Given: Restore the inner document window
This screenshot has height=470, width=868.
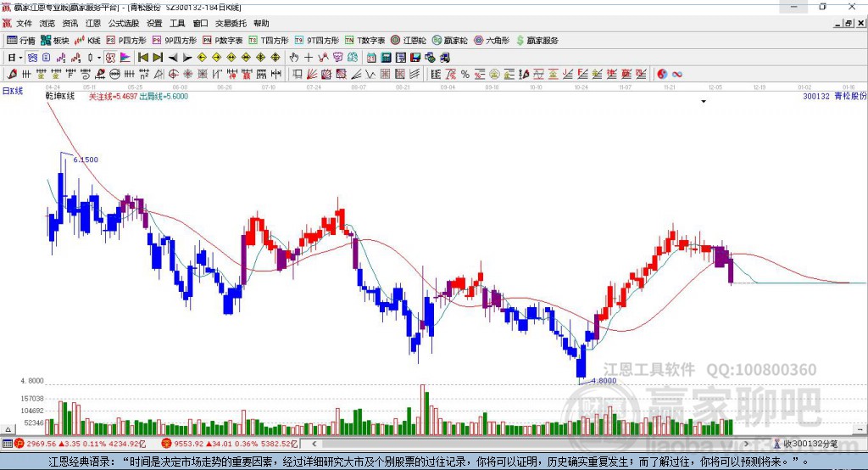Looking at the screenshot, I should point(849,23).
